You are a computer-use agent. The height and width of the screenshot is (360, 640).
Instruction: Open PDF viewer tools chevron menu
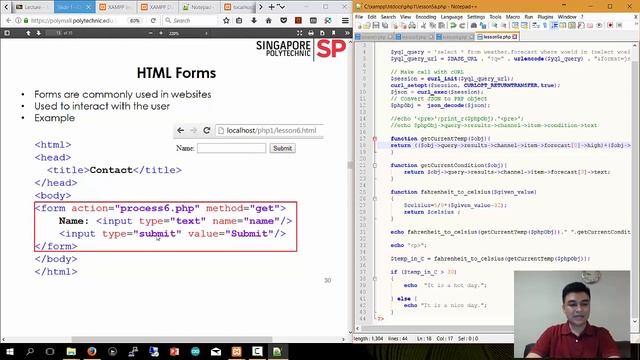347,33
